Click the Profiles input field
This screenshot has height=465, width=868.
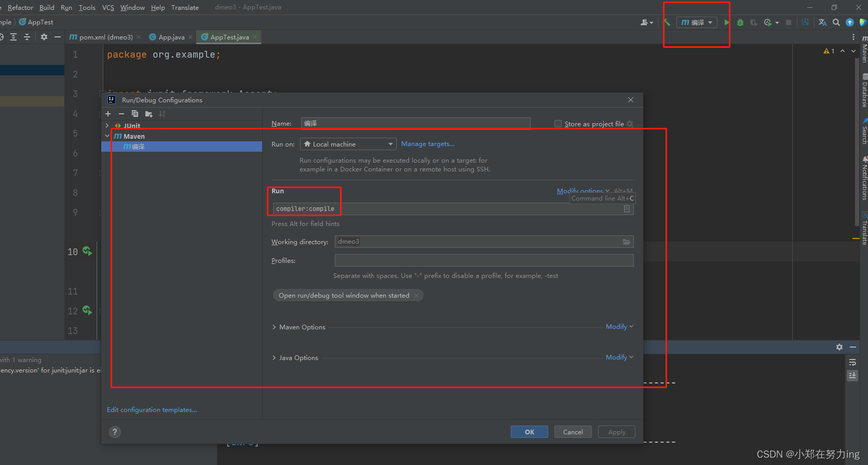pyautogui.click(x=484, y=260)
